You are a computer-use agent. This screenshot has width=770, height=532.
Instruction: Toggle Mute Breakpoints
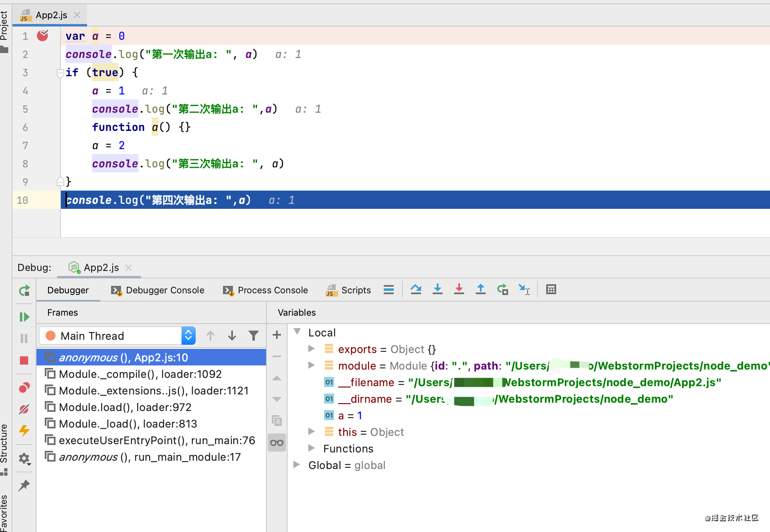point(24,409)
